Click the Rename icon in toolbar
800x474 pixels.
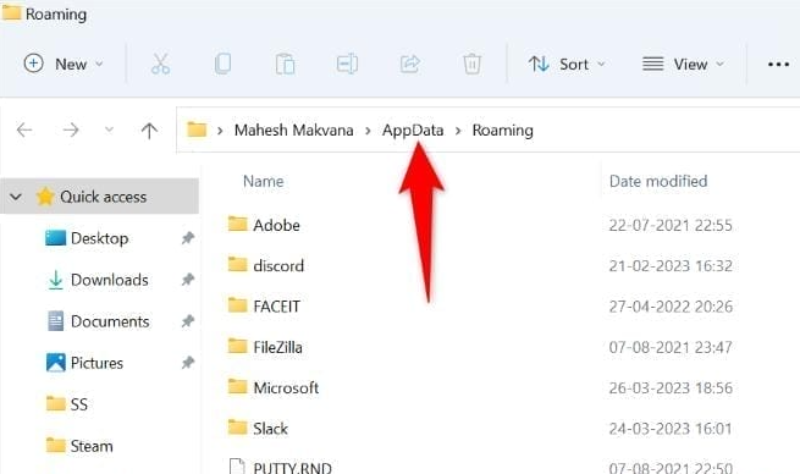click(347, 64)
